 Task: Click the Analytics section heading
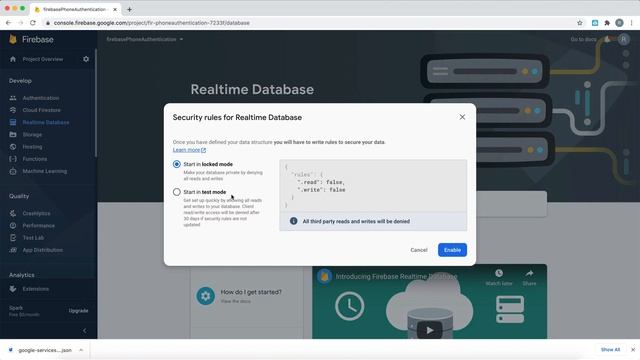[x=22, y=275]
